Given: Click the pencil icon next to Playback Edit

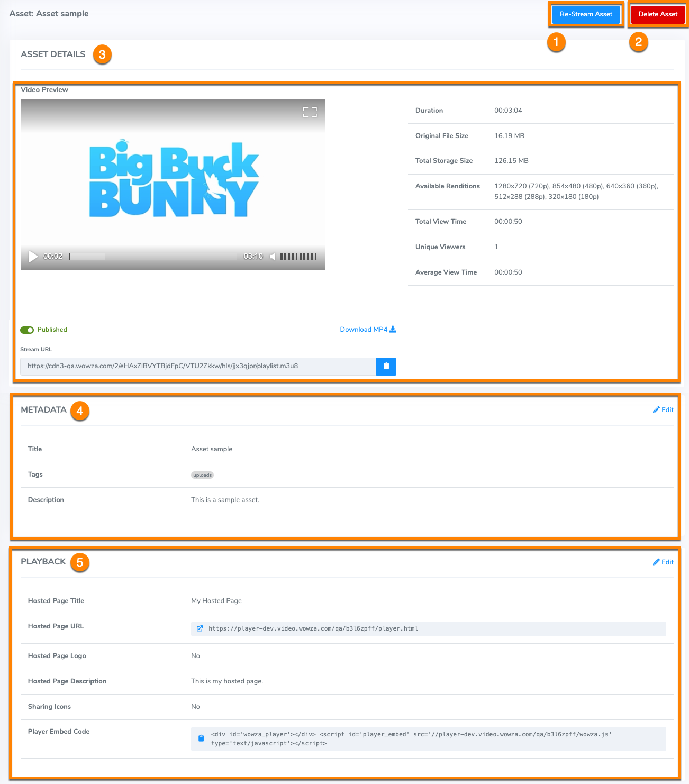Looking at the screenshot, I should [656, 562].
